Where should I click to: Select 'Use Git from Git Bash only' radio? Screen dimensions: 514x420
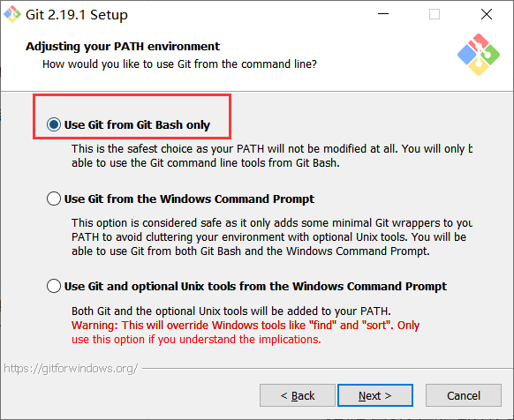[54, 124]
